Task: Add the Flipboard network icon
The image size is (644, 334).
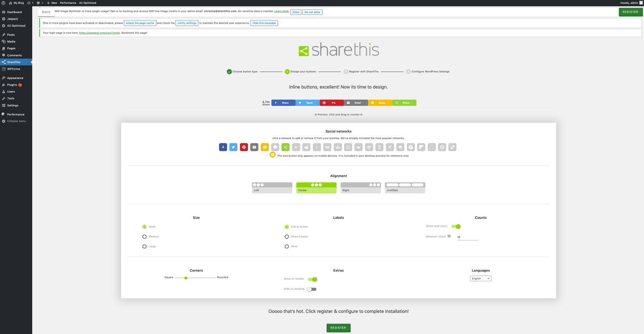Action: (421, 147)
